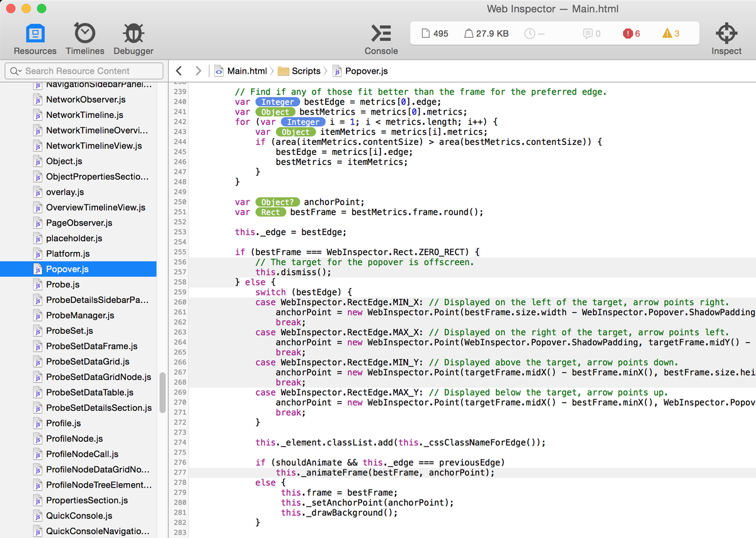Set breakpoint on line number 277
The image size is (756, 538).
[180, 472]
